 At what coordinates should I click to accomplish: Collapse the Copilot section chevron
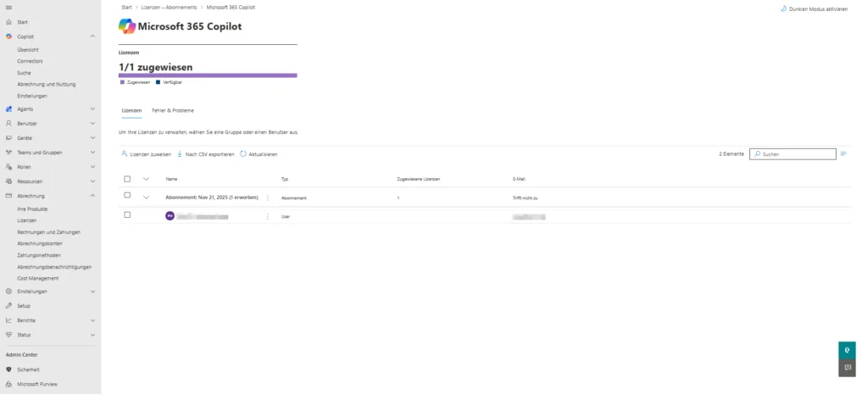click(92, 36)
